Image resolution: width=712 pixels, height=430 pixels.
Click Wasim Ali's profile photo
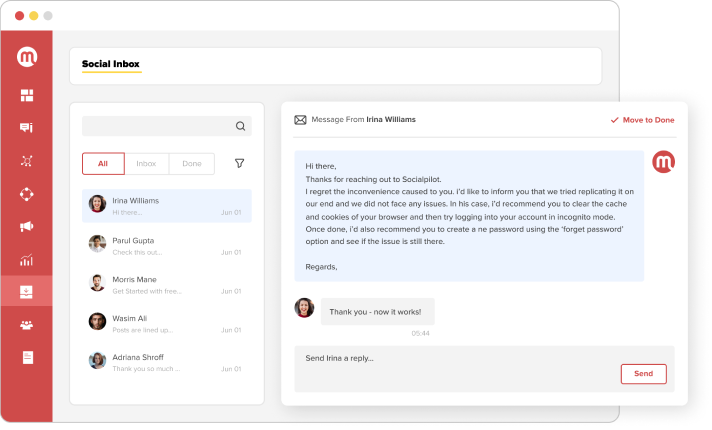tap(97, 321)
